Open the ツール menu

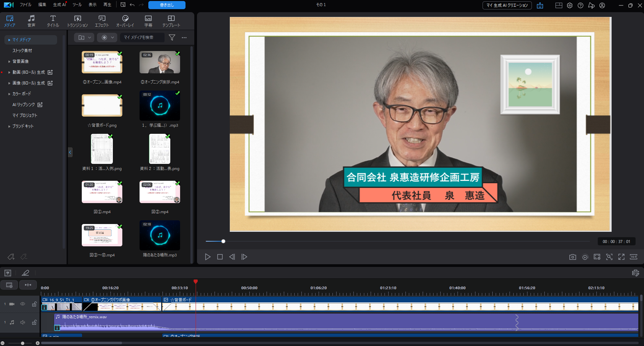77,5
